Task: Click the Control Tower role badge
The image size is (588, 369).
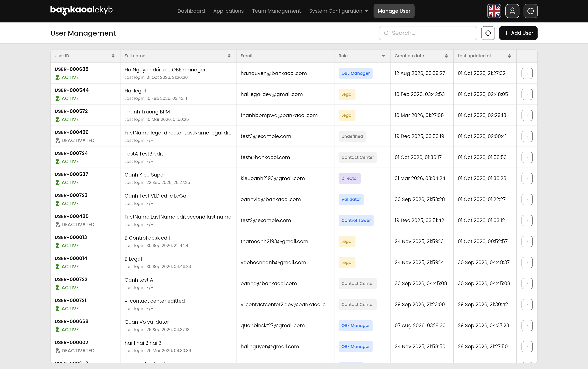Action: coord(356,220)
